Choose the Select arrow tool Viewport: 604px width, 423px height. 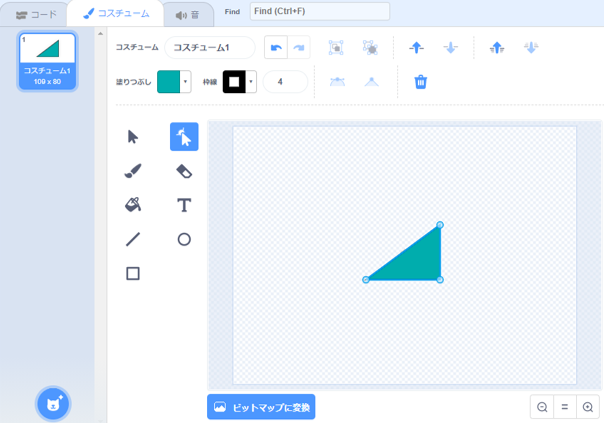coord(133,137)
